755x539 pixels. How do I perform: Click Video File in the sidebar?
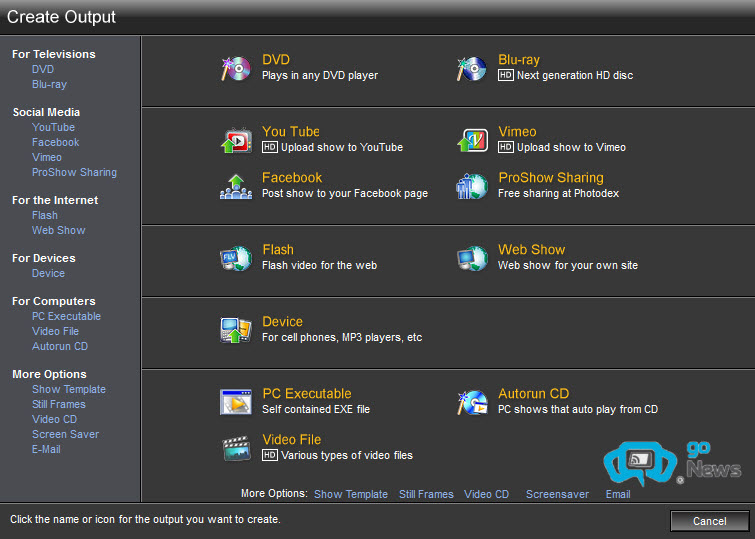point(55,331)
